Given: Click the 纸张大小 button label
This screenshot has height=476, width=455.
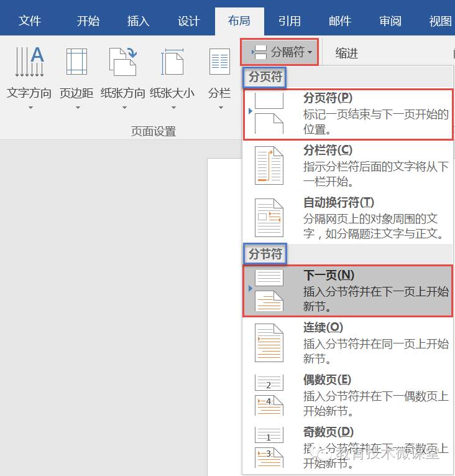Looking at the screenshot, I should [x=172, y=93].
